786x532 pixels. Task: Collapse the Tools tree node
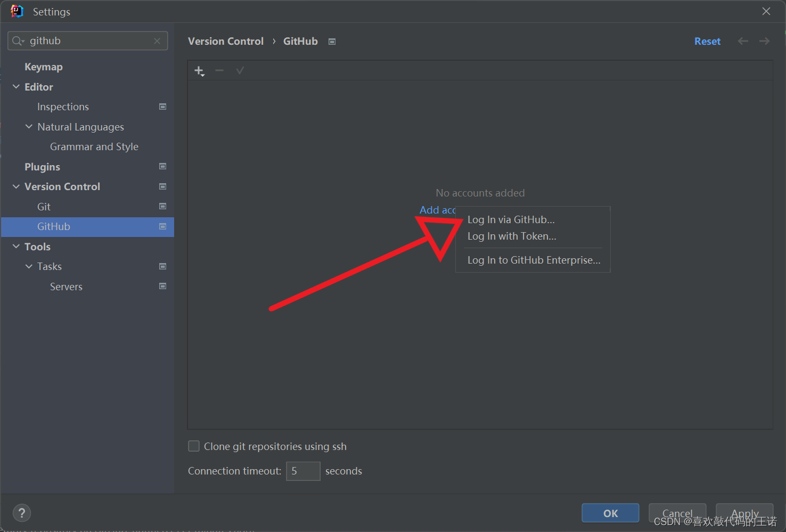[x=16, y=246]
